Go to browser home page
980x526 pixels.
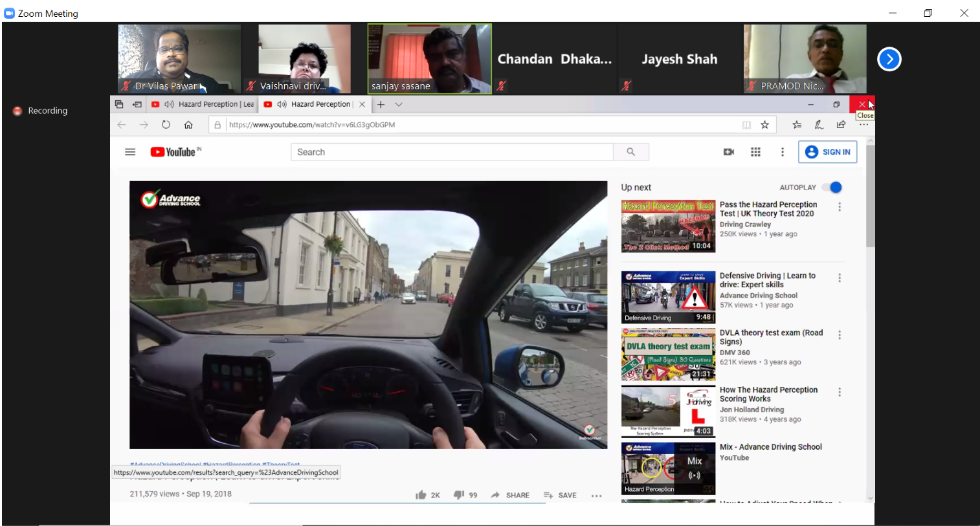(x=188, y=125)
